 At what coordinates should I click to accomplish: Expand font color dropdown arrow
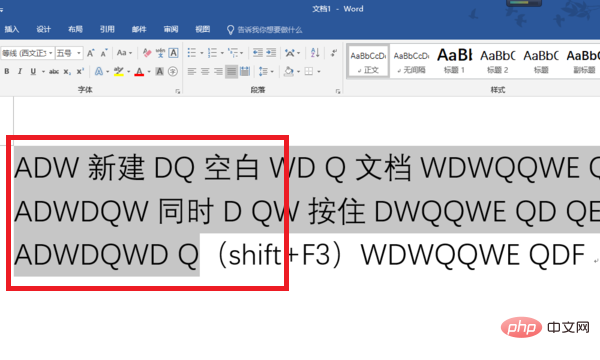[x=149, y=72]
